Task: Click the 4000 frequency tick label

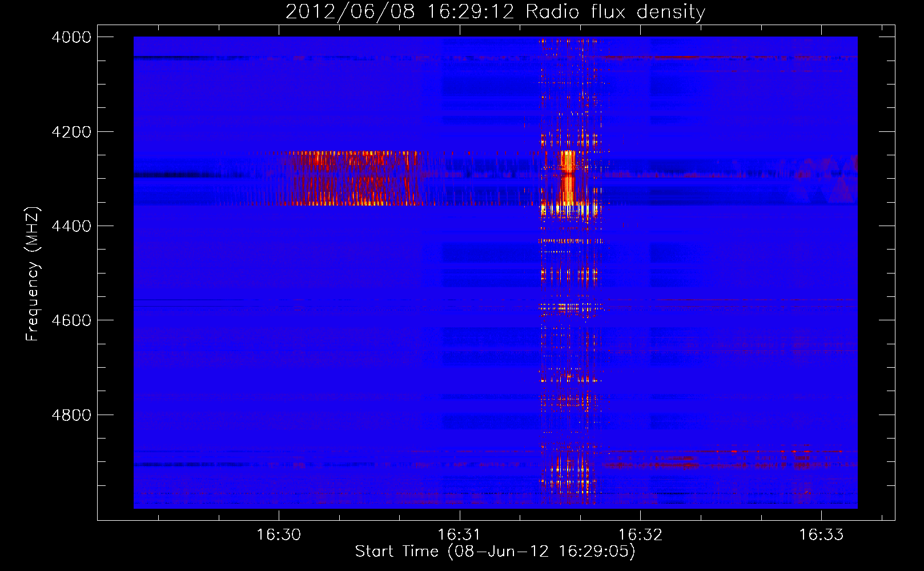Action: coord(71,37)
